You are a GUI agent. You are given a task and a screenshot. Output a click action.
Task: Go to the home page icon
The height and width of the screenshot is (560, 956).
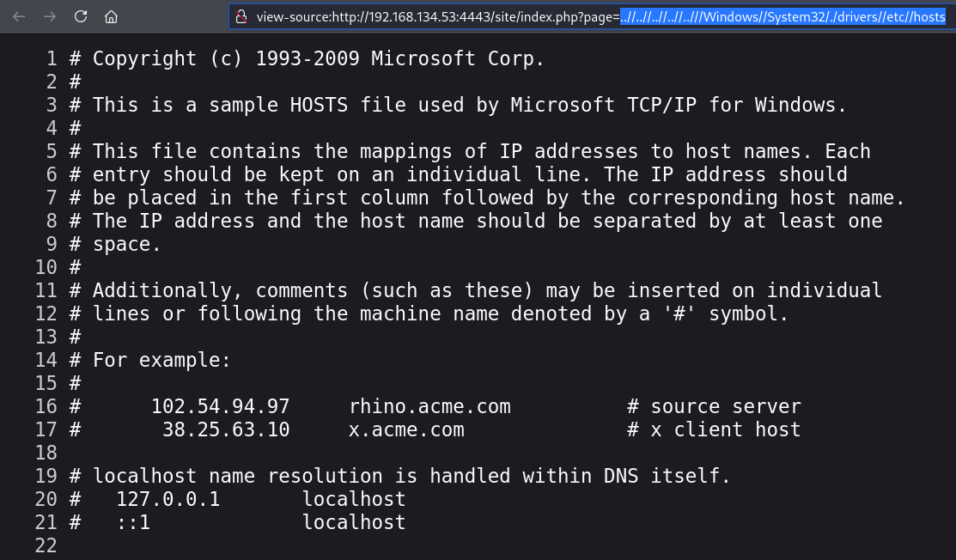[x=111, y=16]
